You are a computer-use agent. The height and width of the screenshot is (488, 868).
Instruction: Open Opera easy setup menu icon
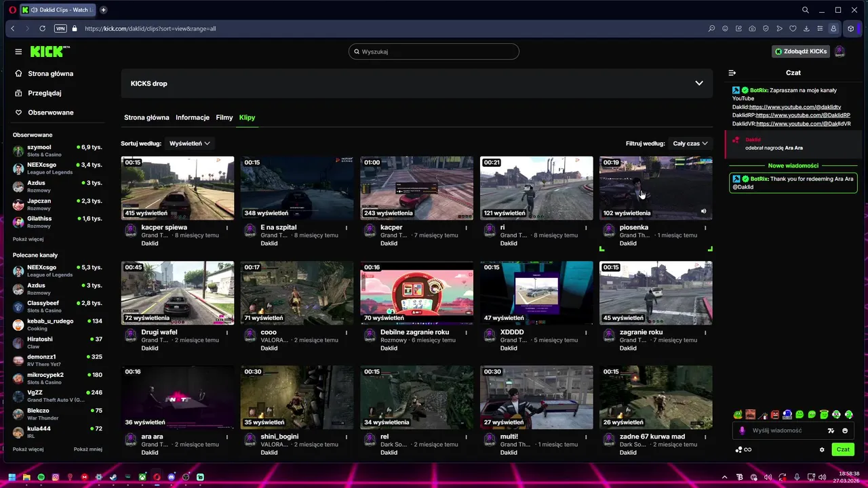tap(820, 28)
